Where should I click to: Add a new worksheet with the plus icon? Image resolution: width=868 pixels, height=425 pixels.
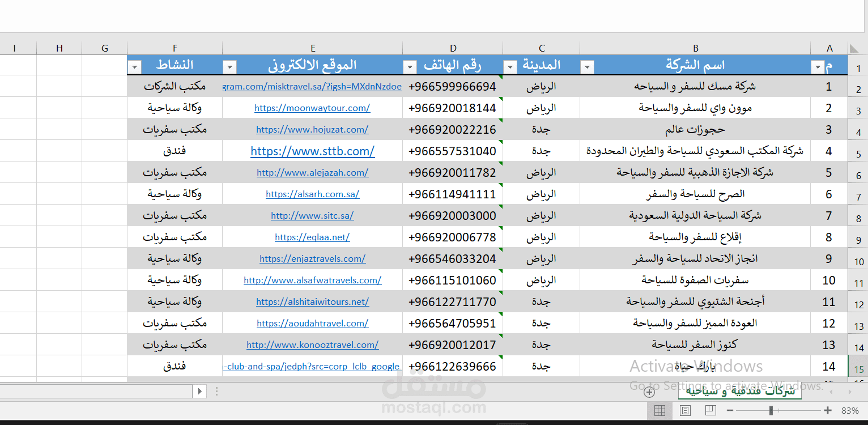click(650, 392)
